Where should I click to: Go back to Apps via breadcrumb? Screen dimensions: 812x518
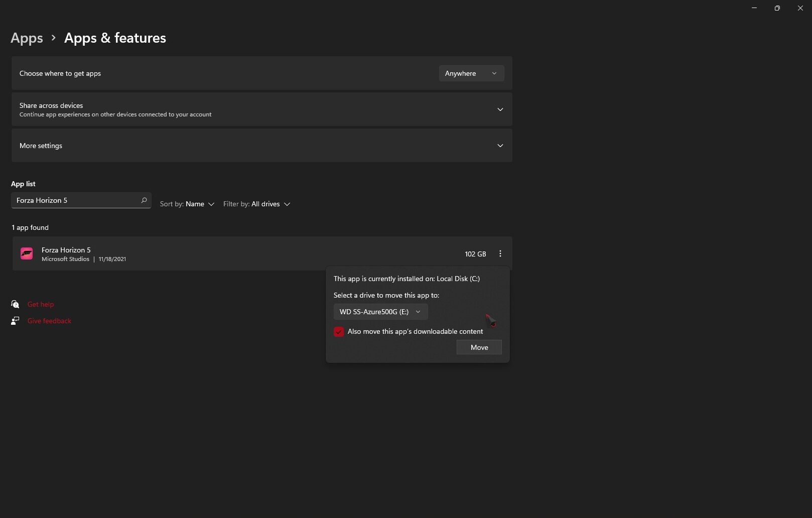coord(27,38)
